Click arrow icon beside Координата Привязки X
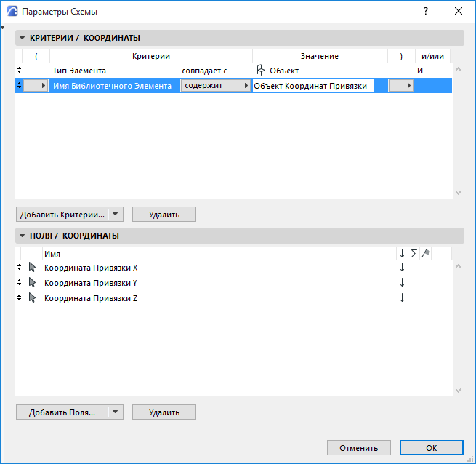 click(x=32, y=268)
